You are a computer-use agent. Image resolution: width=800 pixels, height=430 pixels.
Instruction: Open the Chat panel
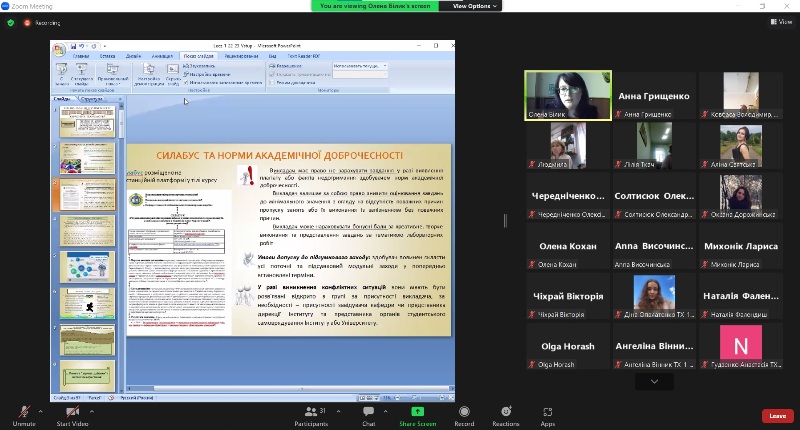coord(368,411)
